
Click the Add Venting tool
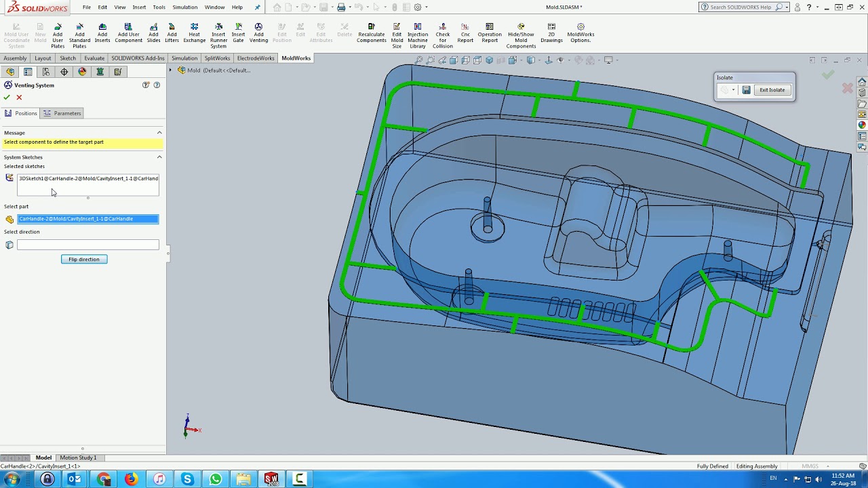[x=258, y=33]
